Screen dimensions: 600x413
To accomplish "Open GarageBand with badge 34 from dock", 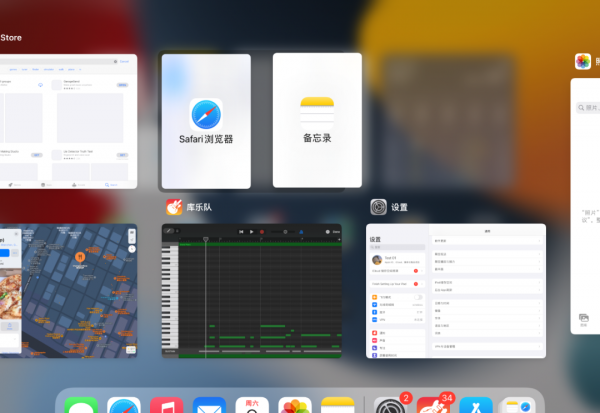I will point(433,405).
